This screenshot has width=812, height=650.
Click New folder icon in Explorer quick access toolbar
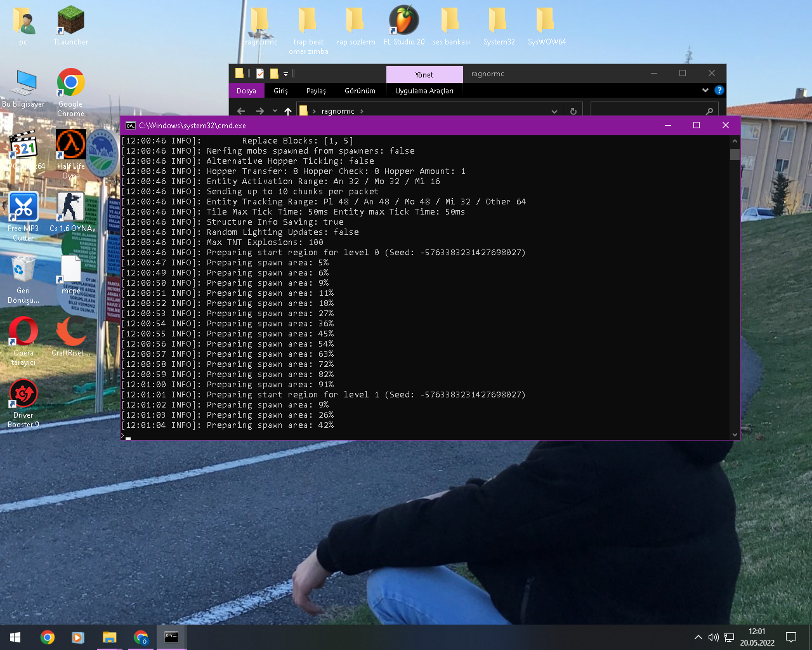[x=274, y=74]
